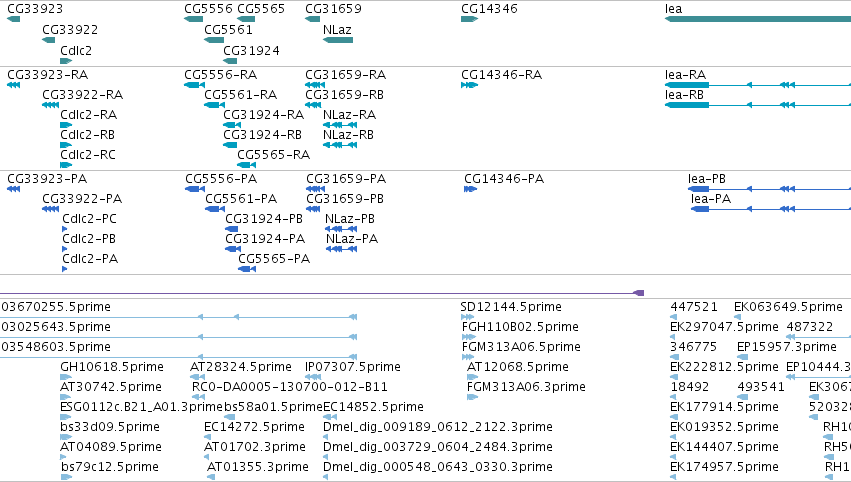Click the IP07307.5prime EST

[x=353, y=367]
